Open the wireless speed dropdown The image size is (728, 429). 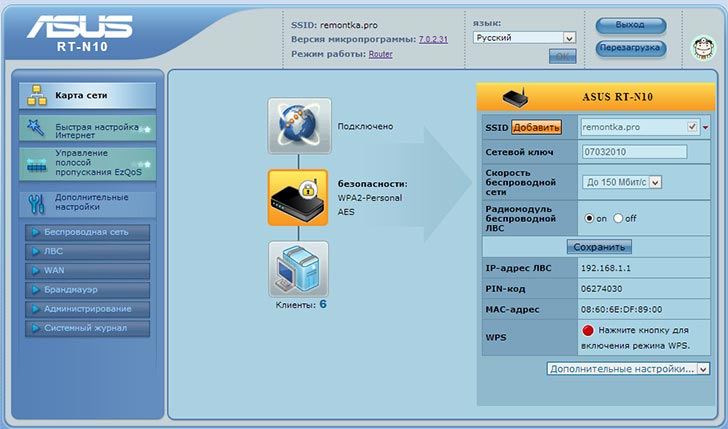[x=622, y=182]
